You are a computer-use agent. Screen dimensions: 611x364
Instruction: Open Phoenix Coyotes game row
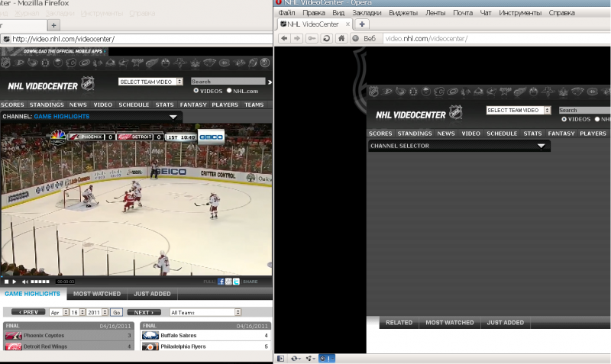pos(69,335)
